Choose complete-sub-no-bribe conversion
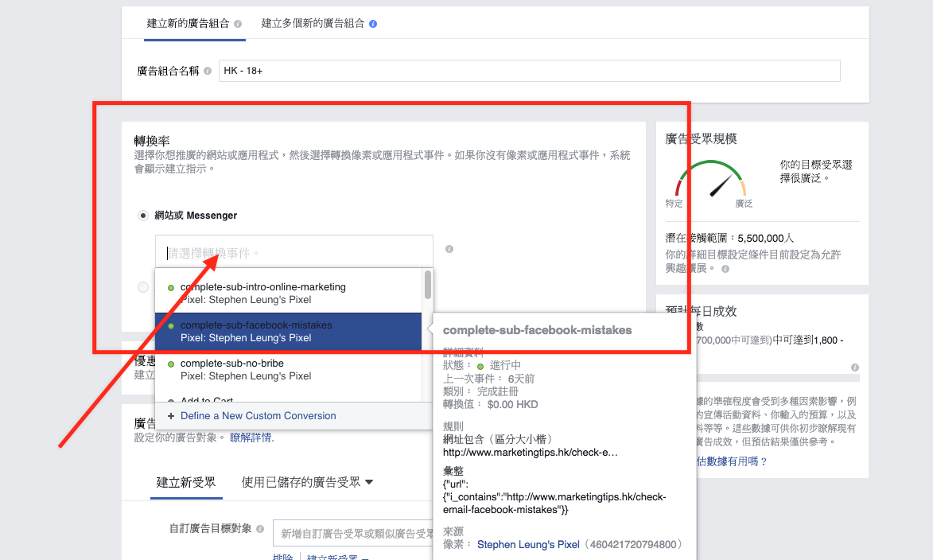 (289, 370)
